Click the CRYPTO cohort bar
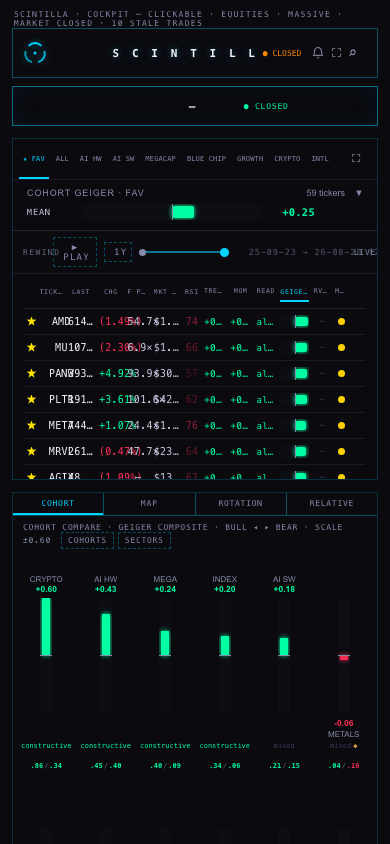The image size is (390, 844). [x=46, y=627]
